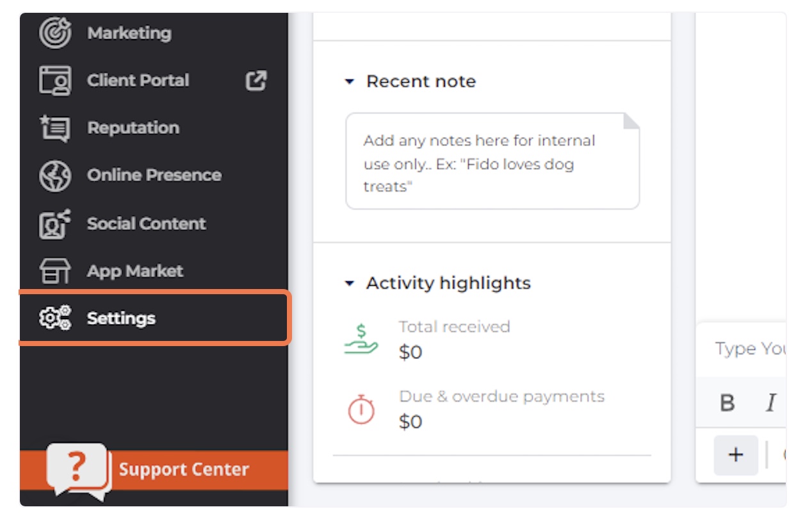Click the plus button in editor toolbar
This screenshot has height=514, width=812.
pyautogui.click(x=736, y=455)
